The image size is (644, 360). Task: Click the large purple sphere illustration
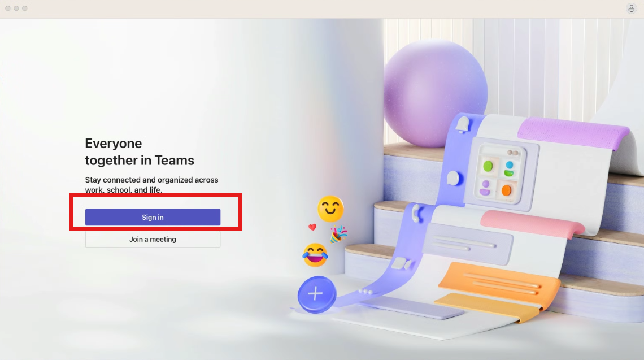[x=436, y=94]
